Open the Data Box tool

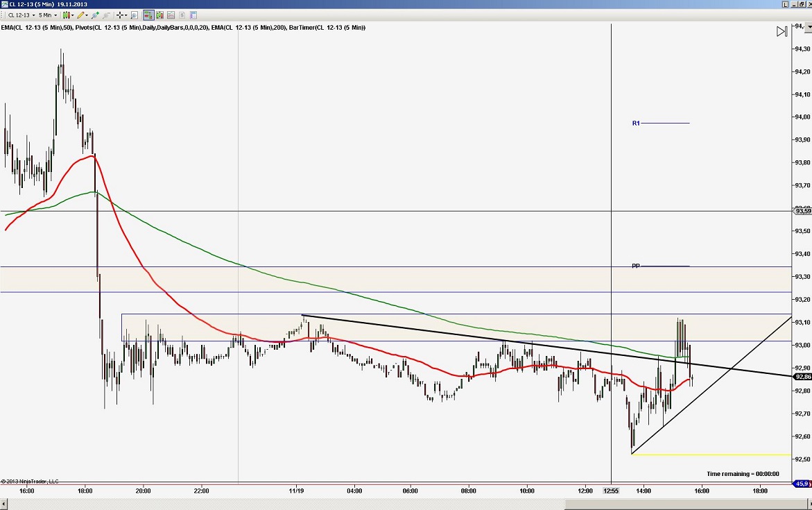134,15
